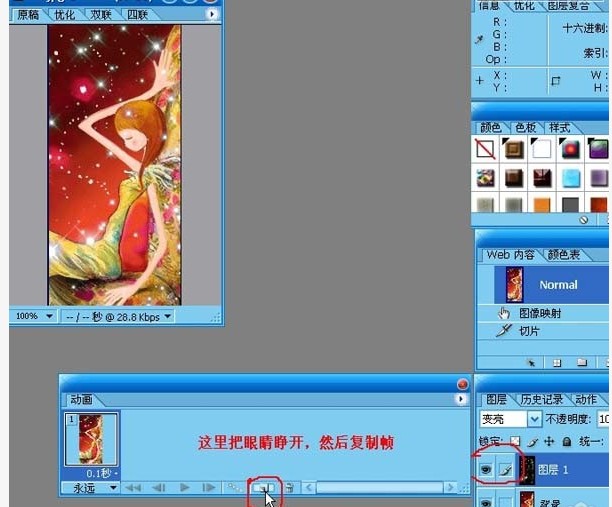Click the tween frames icon in animation panel
This screenshot has height=507, width=612.
tap(235, 487)
